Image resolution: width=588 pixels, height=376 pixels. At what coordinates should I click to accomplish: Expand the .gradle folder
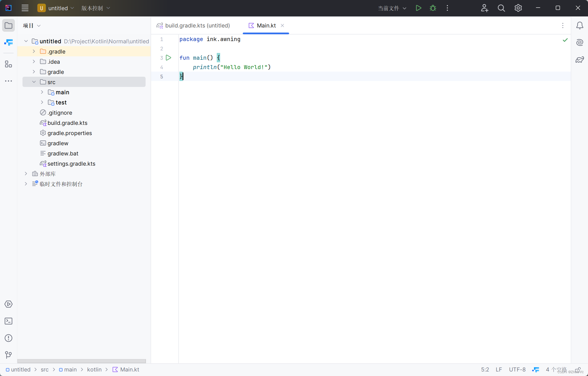pyautogui.click(x=34, y=52)
